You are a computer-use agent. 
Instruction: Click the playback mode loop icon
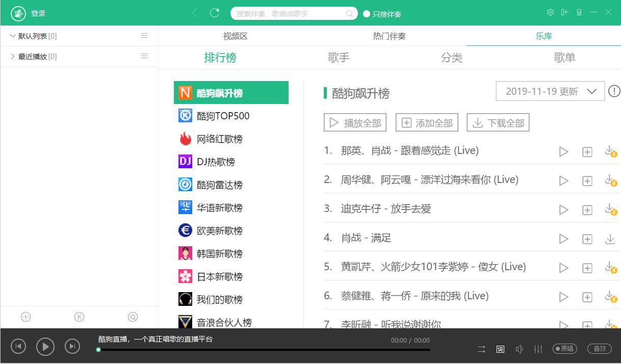481,349
